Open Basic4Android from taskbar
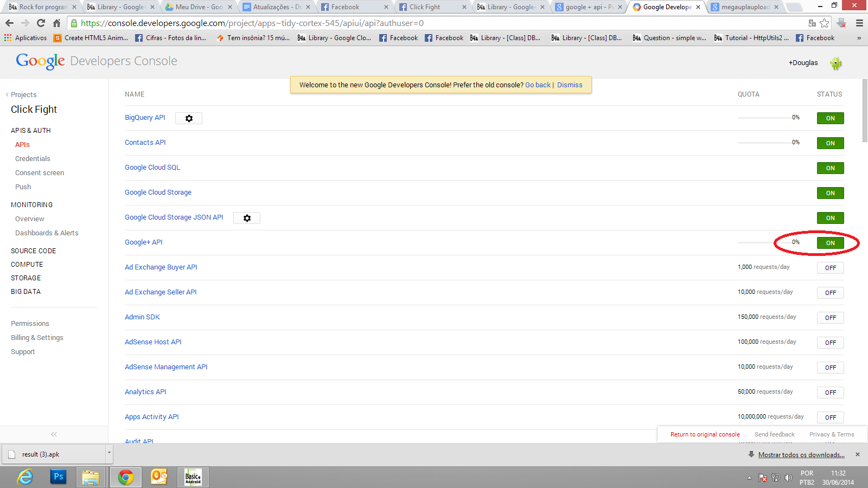Viewport: 868px width, 488px height. pos(193,477)
